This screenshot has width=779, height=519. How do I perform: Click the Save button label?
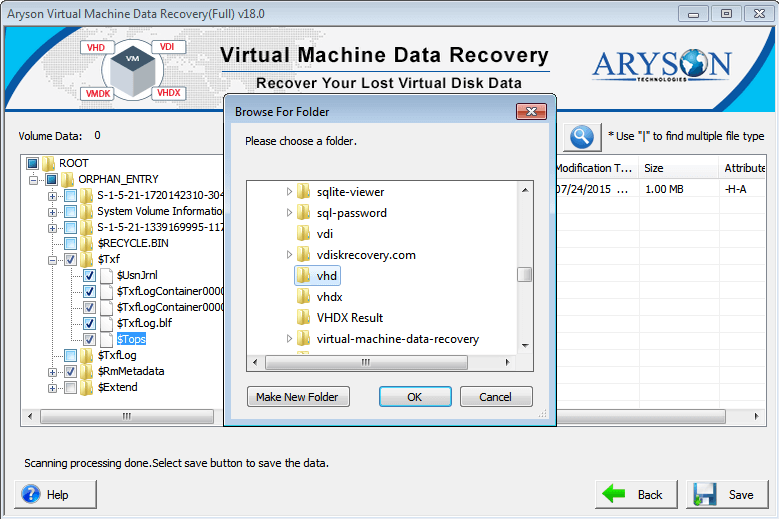click(x=741, y=495)
